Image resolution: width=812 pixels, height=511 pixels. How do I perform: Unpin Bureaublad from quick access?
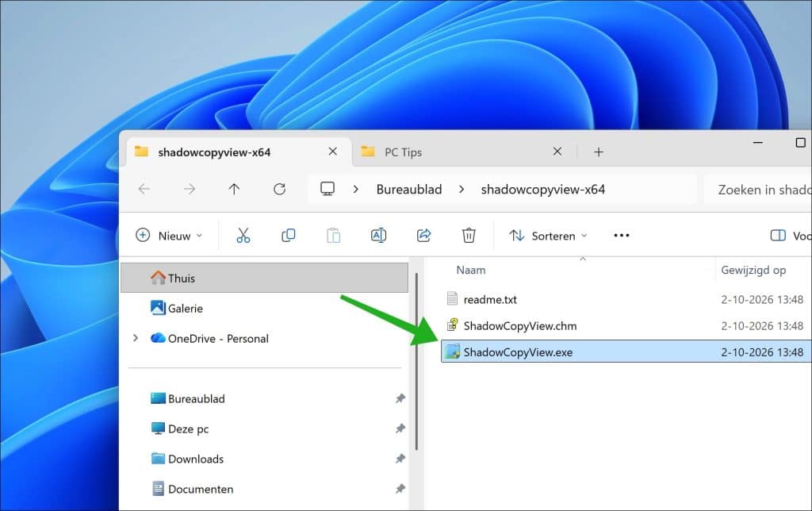pos(400,398)
